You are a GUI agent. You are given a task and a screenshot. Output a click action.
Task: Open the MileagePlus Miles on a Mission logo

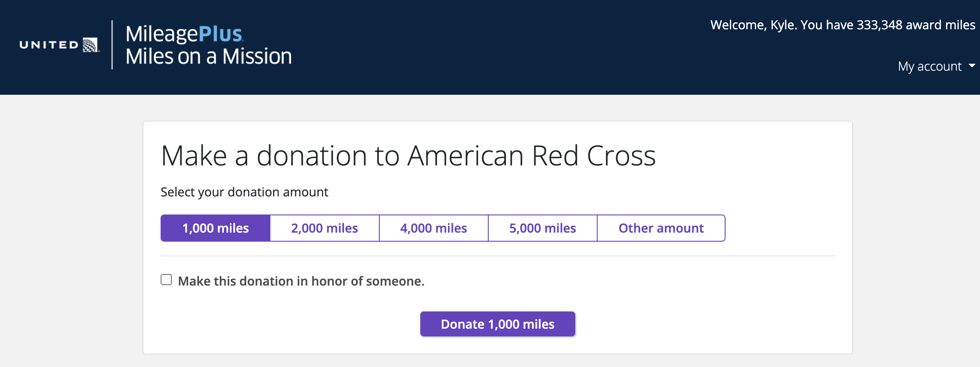209,45
